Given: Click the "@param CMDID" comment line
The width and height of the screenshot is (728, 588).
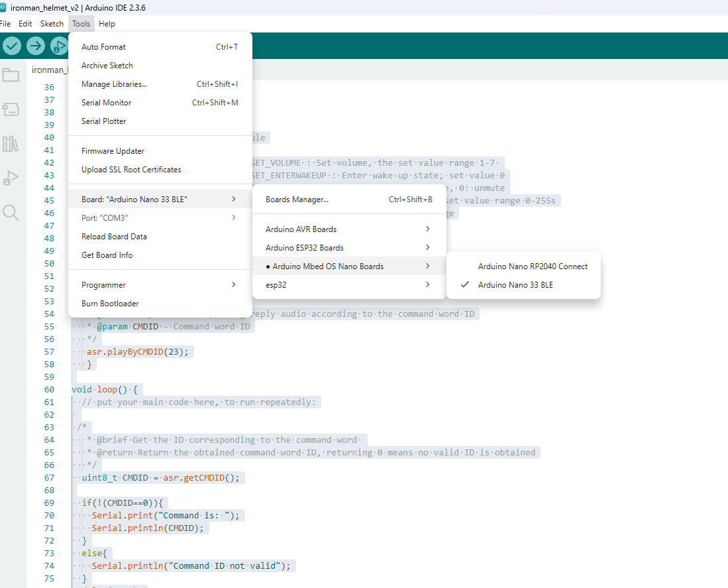Looking at the screenshot, I should (168, 327).
